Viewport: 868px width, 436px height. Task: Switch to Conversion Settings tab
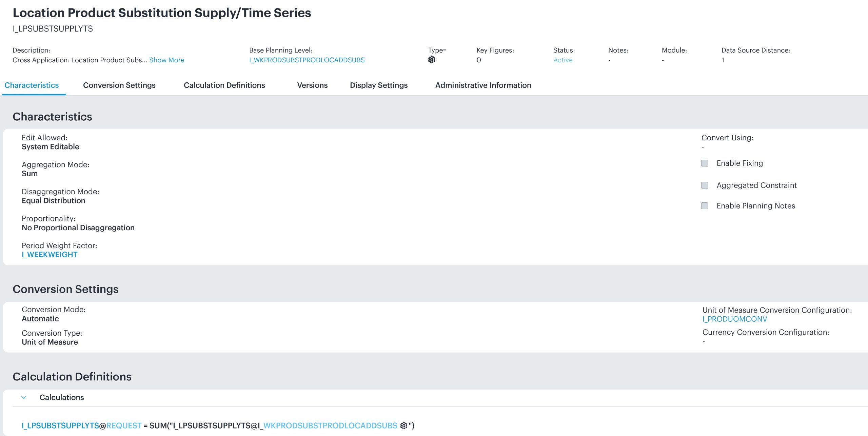click(119, 85)
